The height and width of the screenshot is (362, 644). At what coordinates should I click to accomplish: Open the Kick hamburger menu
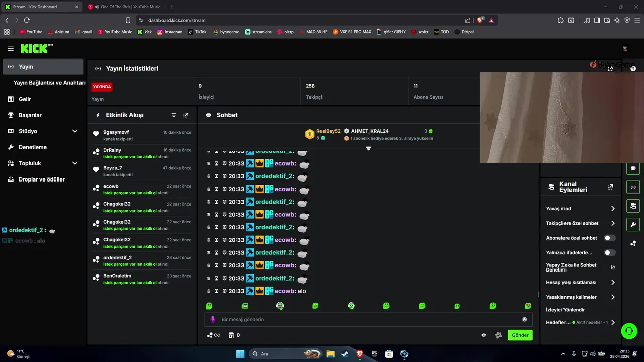tap(11, 49)
